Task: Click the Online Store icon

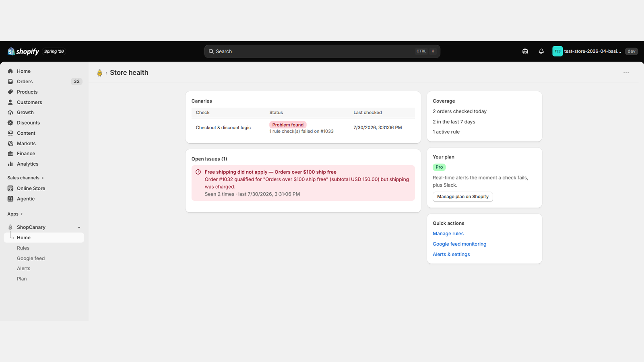Action: click(10, 188)
